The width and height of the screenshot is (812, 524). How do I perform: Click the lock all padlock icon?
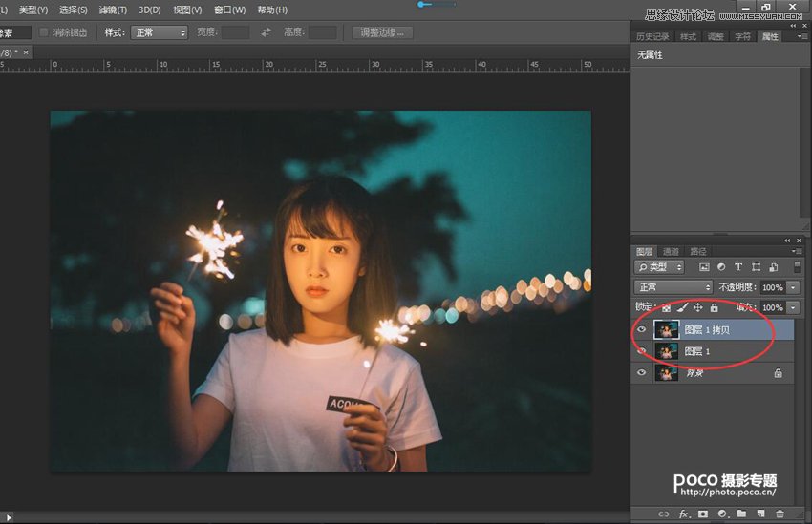pos(714,308)
